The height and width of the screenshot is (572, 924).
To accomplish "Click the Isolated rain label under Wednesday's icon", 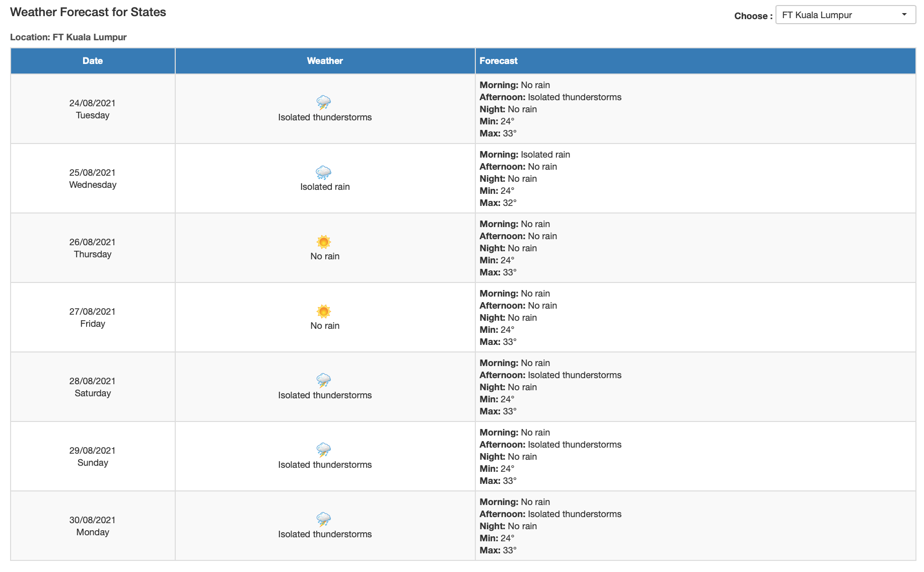I will pos(325,187).
